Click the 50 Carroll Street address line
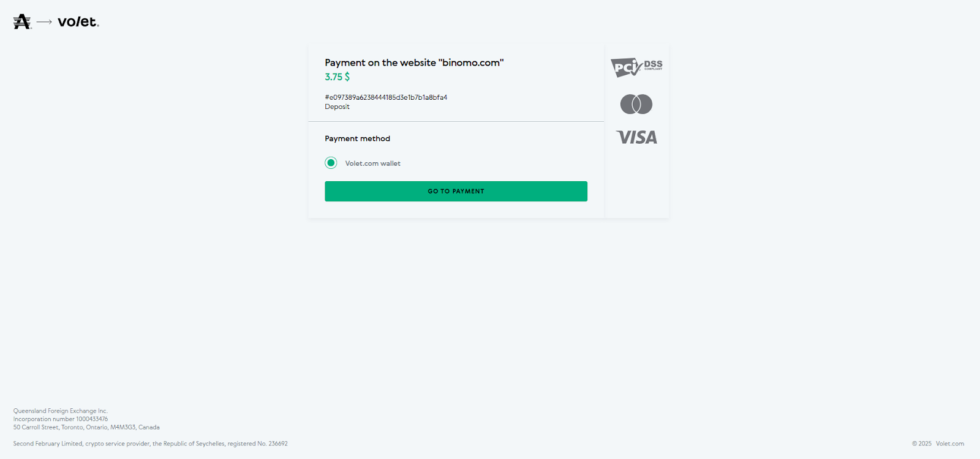Image resolution: width=980 pixels, height=459 pixels. (86, 427)
